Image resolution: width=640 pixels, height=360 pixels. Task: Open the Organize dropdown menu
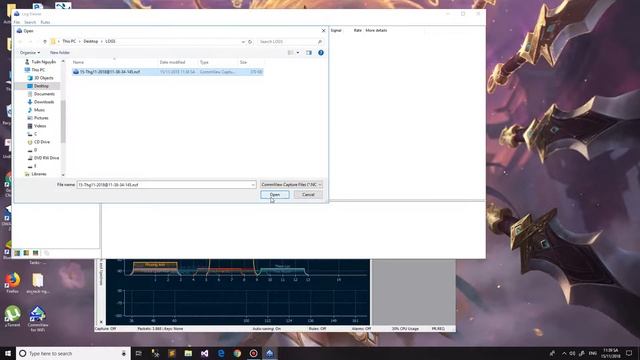(30, 53)
